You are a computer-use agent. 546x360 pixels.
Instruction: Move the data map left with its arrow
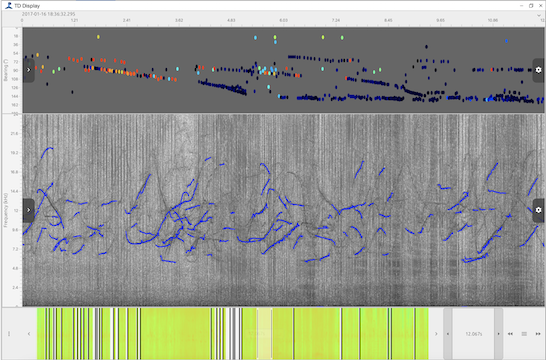point(29,334)
